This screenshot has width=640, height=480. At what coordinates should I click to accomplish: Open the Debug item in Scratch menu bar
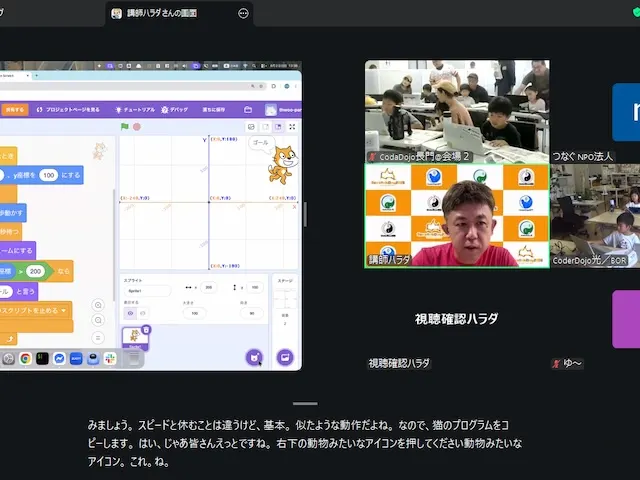175,110
